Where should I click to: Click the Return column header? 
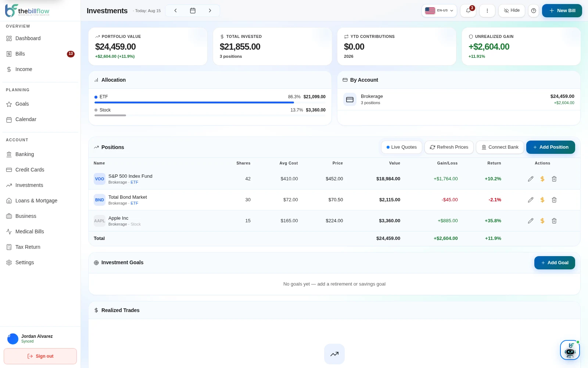[x=494, y=163]
